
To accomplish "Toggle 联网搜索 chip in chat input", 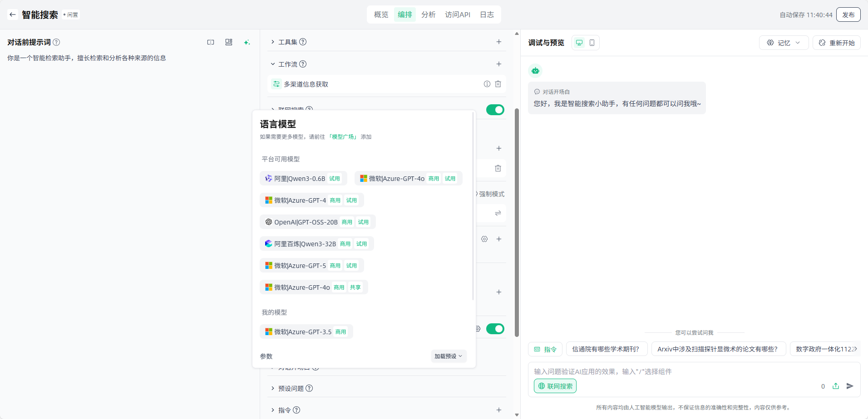I will click(555, 386).
